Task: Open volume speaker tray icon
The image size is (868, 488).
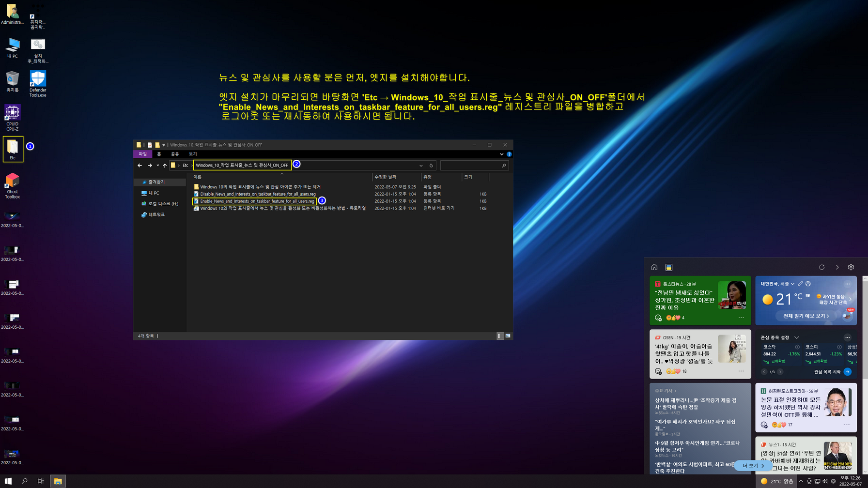Action: point(825,481)
